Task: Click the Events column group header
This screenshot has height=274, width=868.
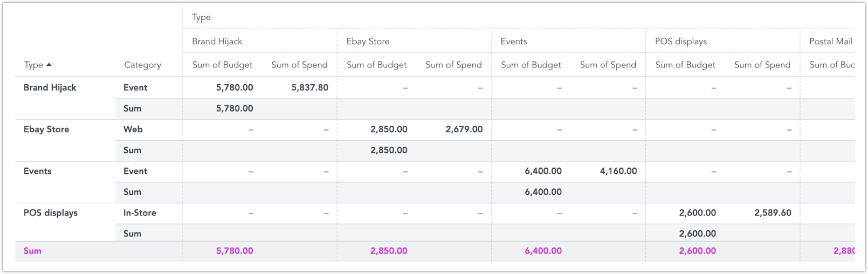Action: click(514, 41)
